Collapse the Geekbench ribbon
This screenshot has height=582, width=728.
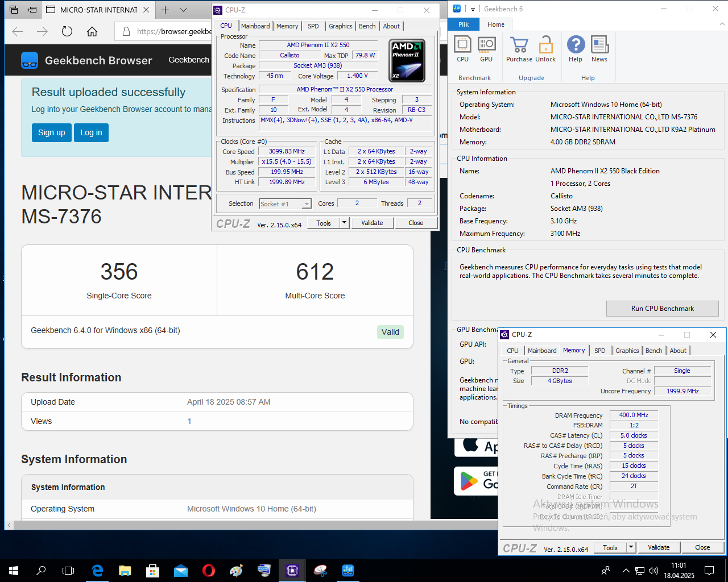tap(722, 24)
